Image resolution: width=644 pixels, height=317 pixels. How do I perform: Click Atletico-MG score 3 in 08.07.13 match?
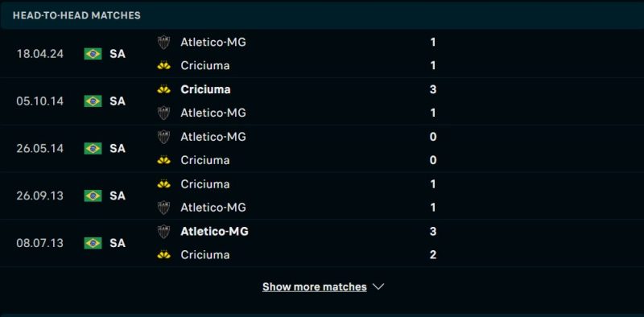433,232
